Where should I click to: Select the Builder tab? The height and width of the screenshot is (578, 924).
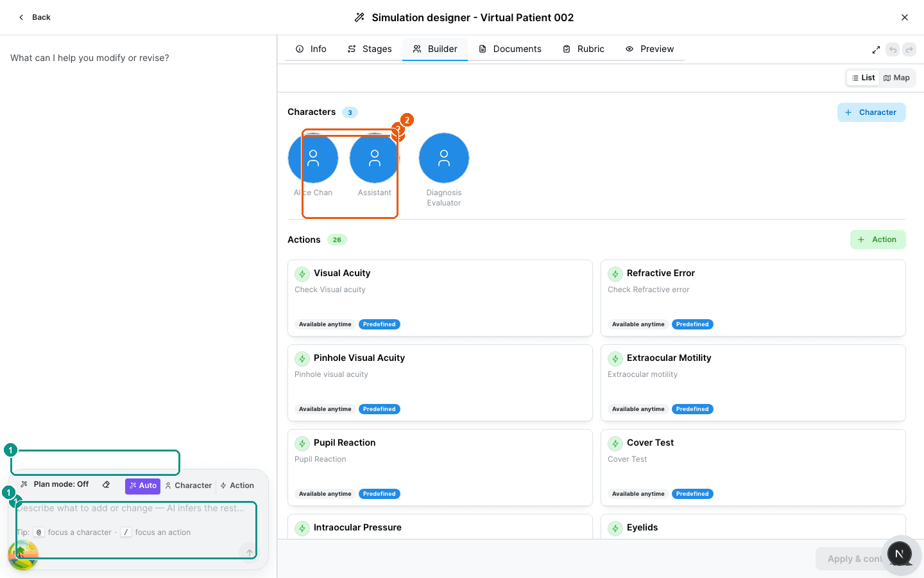[x=435, y=49]
